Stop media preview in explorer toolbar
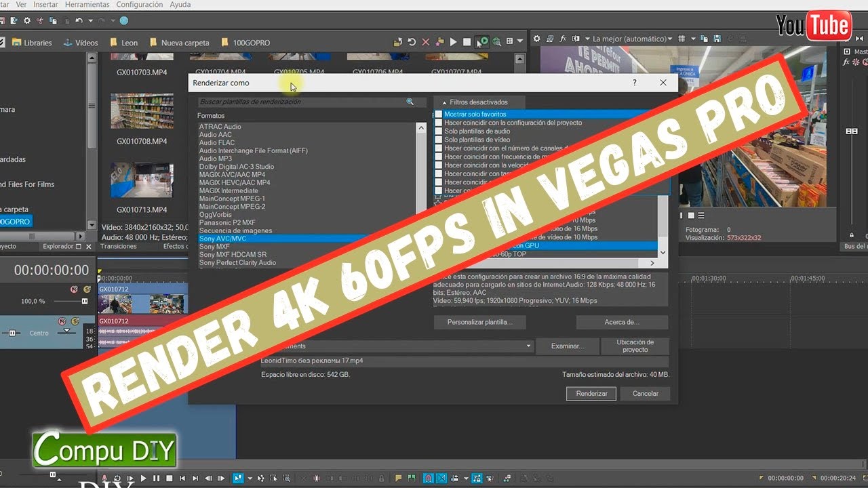Image resolution: width=868 pixels, height=488 pixels. 467,42
